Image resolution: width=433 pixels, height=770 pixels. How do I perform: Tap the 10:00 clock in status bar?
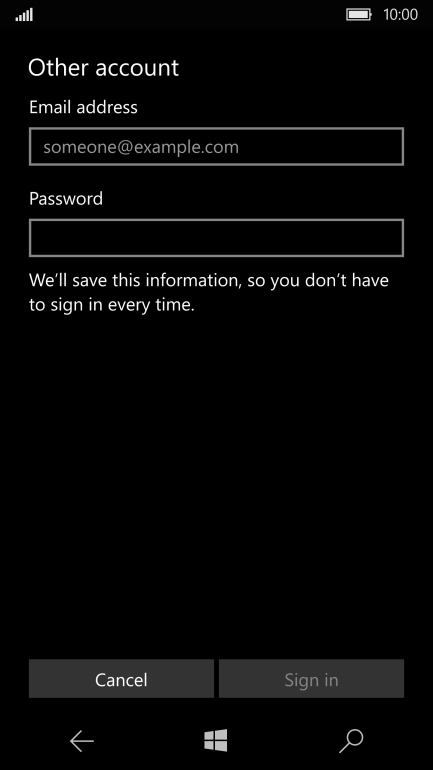coord(400,15)
